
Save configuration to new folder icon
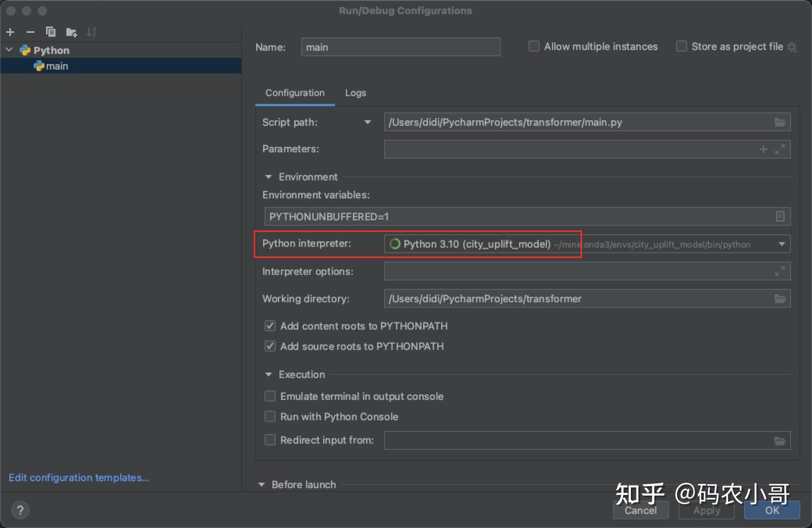71,32
